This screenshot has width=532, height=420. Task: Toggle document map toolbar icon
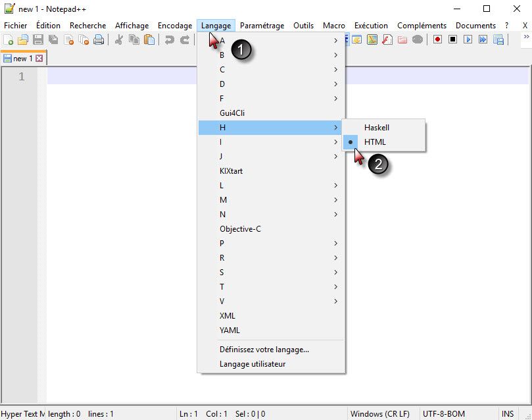[x=372, y=39]
